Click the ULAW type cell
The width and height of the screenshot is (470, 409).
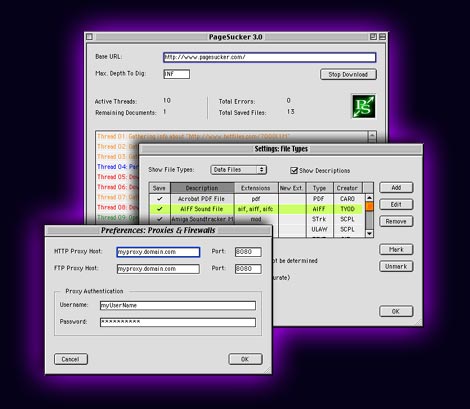click(x=319, y=229)
